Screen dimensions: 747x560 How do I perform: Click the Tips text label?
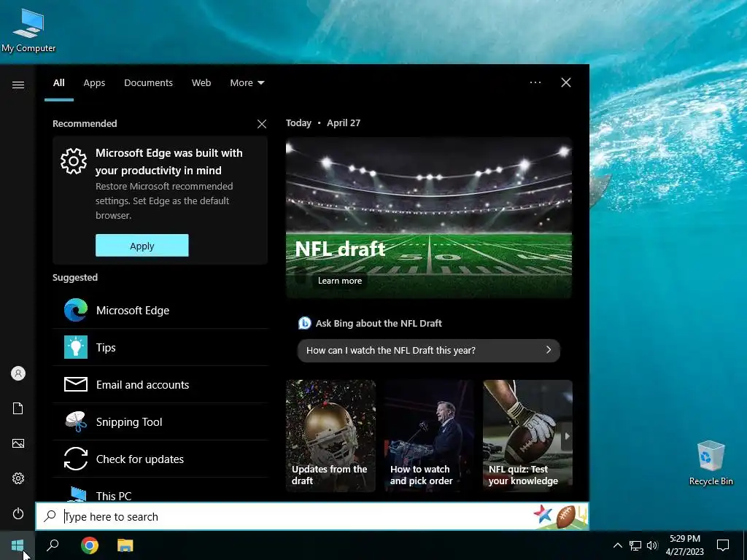pyautogui.click(x=106, y=348)
